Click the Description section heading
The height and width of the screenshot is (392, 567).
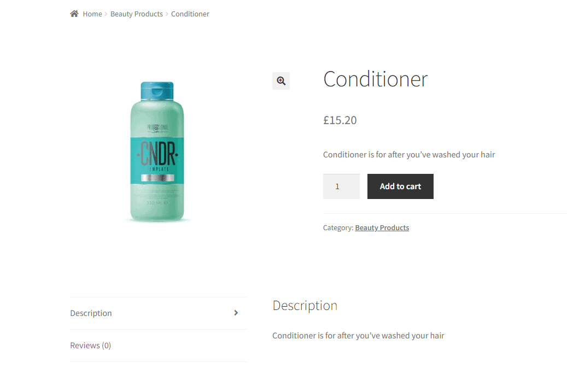305,306
